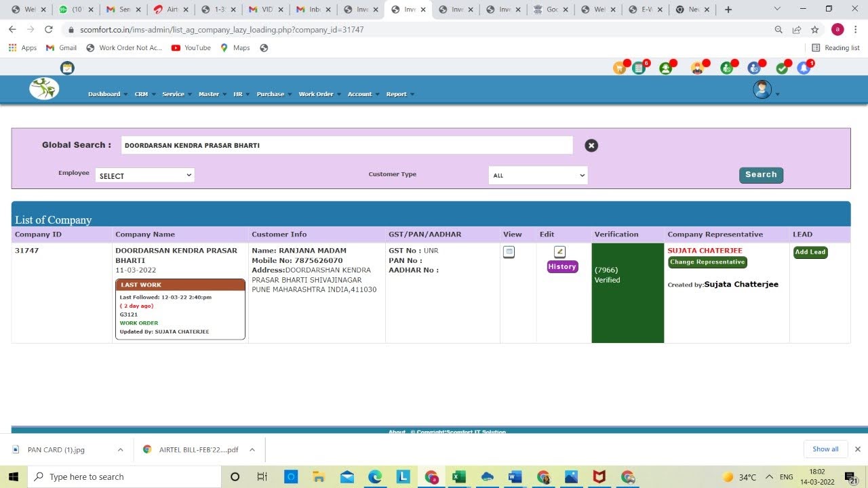Open the Gmail bookmark

61,48
